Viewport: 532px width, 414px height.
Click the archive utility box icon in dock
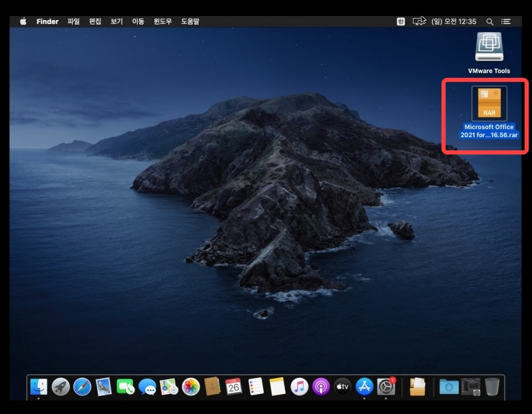(418, 387)
